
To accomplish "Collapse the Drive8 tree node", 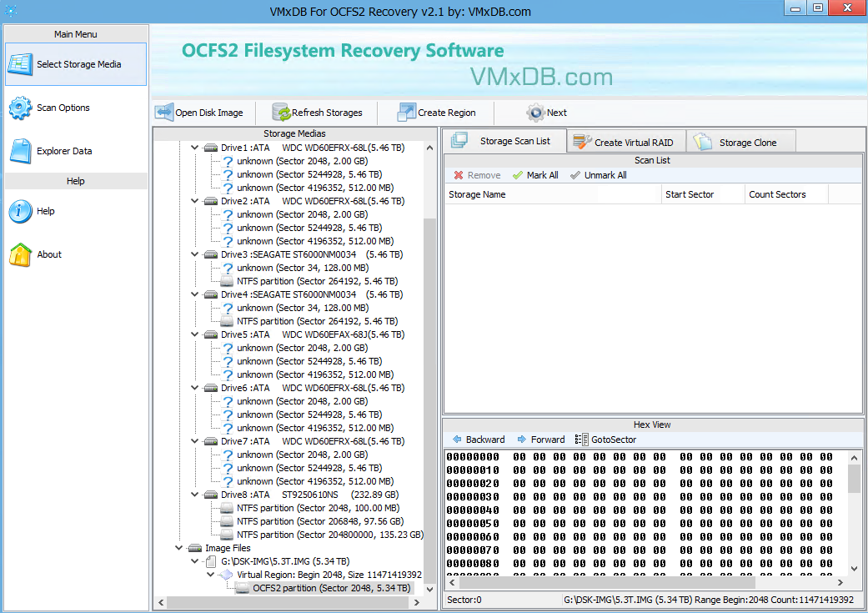I will (195, 495).
